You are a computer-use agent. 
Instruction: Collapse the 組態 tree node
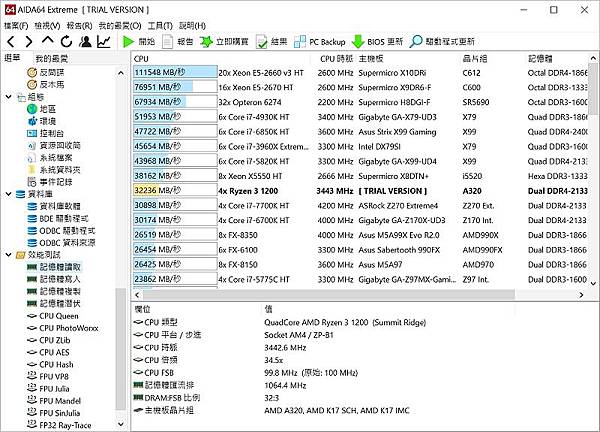tap(8, 97)
